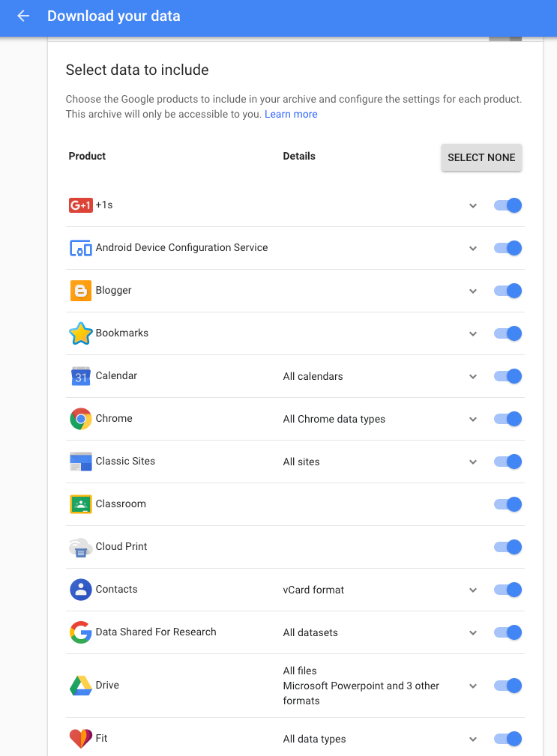Turn off the Contacts toggle

tap(508, 590)
